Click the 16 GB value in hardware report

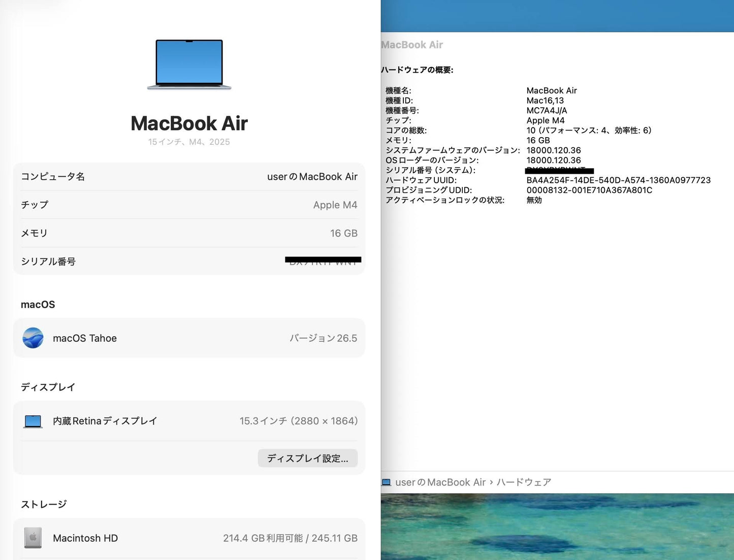point(538,141)
